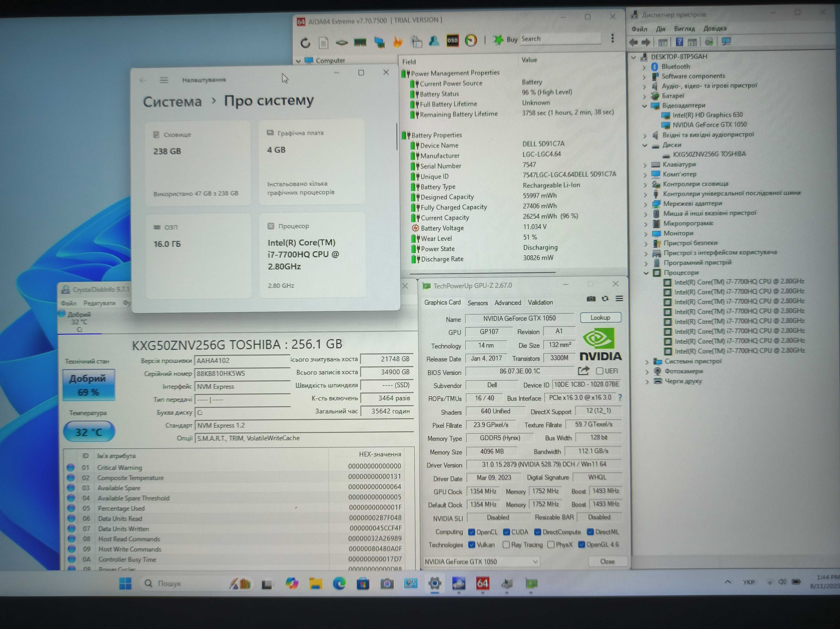Viewport: 840px width, 629px height.
Task: Open Microsoft Edge from the taskbar
Action: (339, 584)
